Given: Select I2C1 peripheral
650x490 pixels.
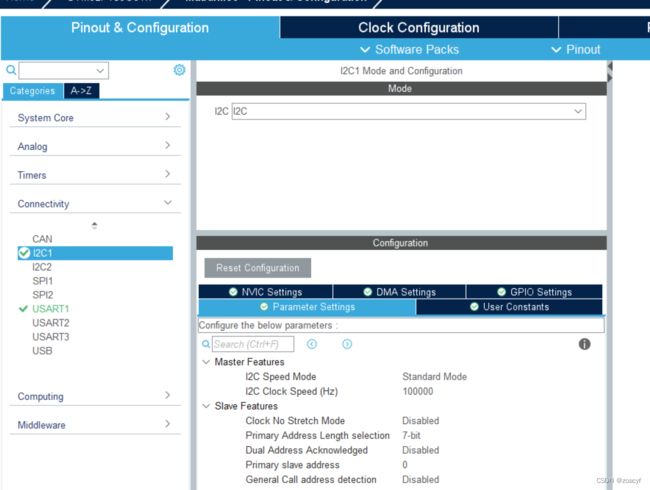Looking at the screenshot, I should 95,253.
